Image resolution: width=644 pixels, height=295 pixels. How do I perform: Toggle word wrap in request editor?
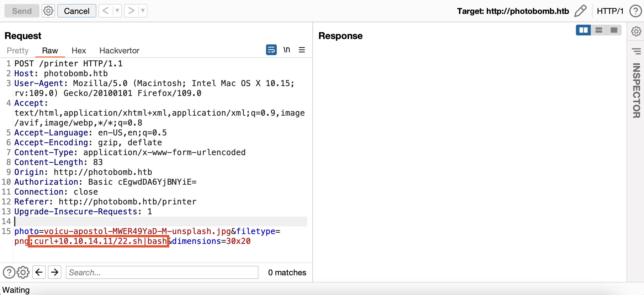[x=271, y=50]
